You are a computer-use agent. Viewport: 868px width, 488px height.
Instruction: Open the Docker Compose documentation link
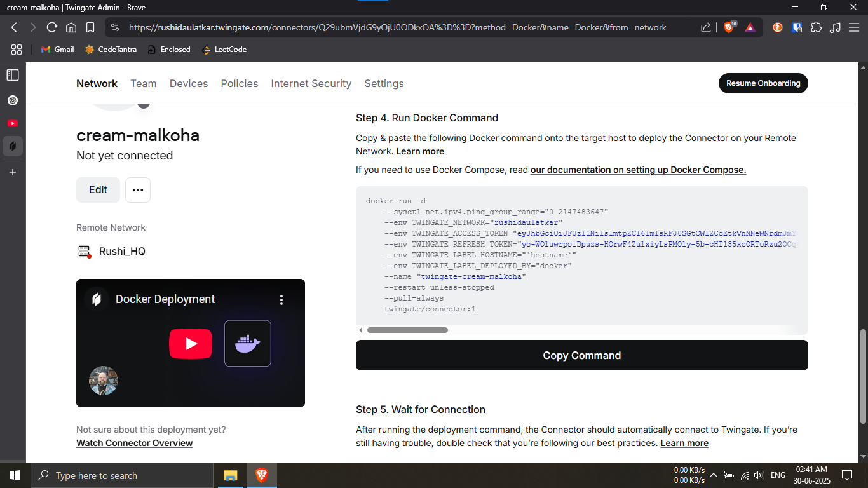tap(638, 170)
